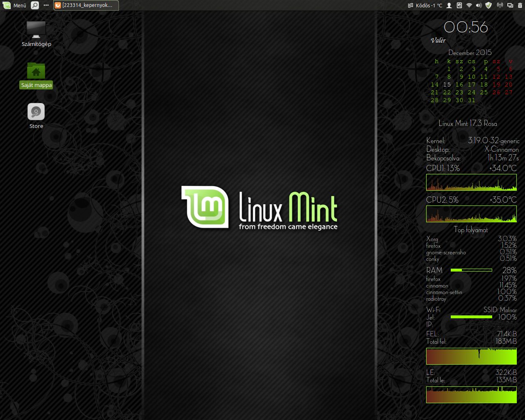Click the upload traffic graph below Total fel
This screenshot has height=420, width=525.
(x=471, y=356)
